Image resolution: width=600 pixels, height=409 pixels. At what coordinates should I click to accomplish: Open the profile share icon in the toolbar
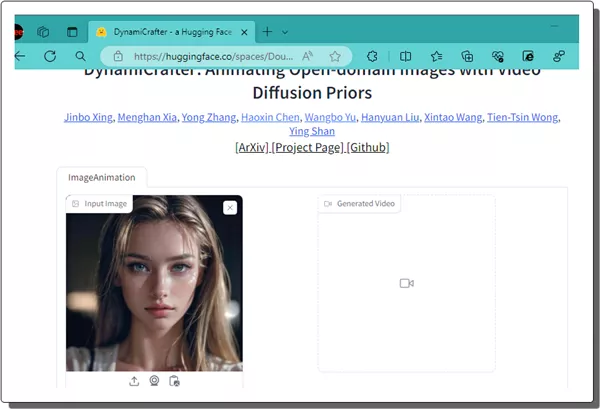pyautogui.click(x=559, y=56)
